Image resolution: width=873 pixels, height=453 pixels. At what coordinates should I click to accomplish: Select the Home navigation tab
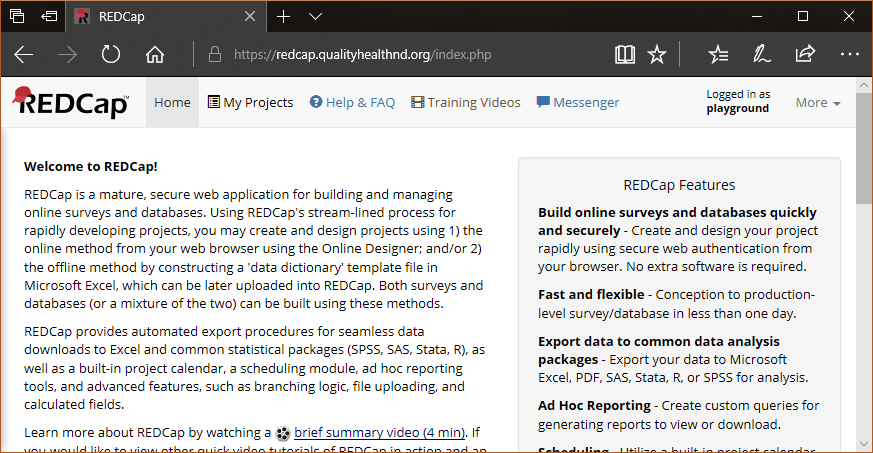click(172, 102)
